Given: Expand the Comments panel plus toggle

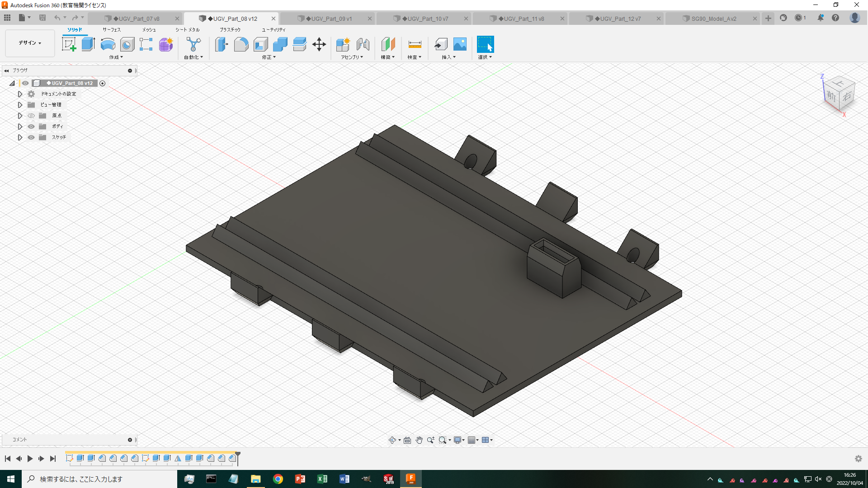Looking at the screenshot, I should tap(130, 440).
